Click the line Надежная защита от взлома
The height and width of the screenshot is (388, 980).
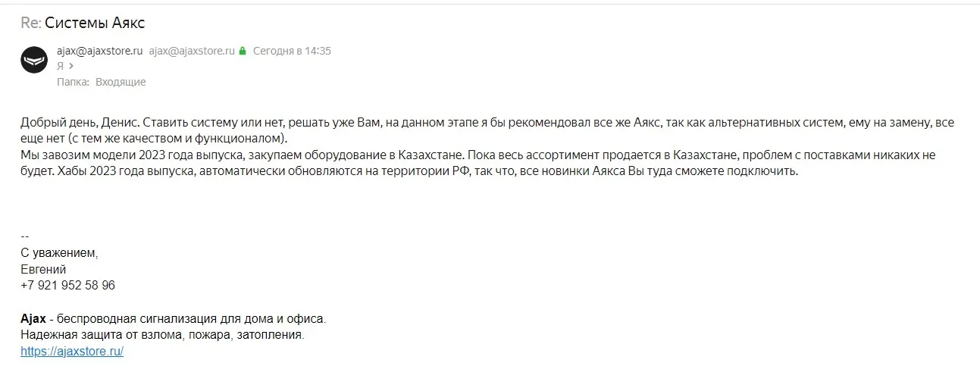[162, 335]
